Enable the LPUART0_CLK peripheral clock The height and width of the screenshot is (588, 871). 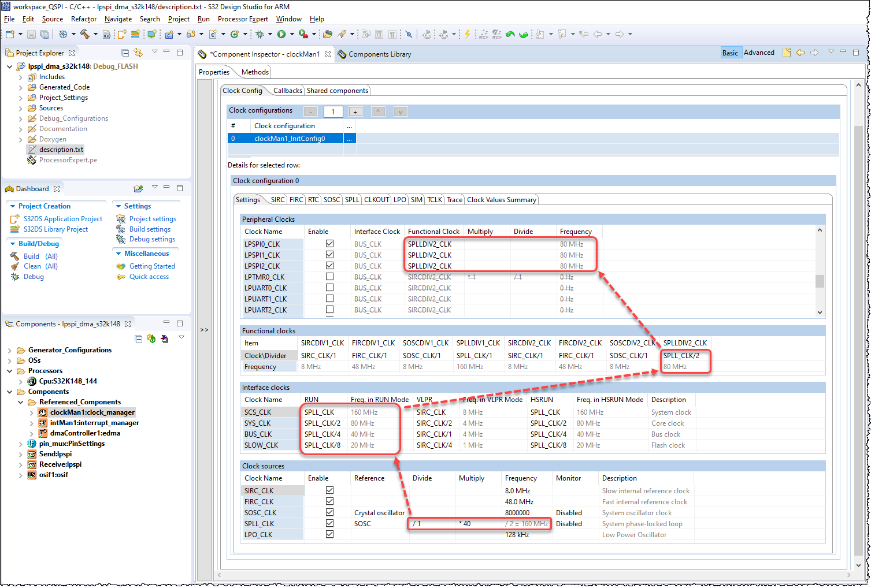click(329, 288)
